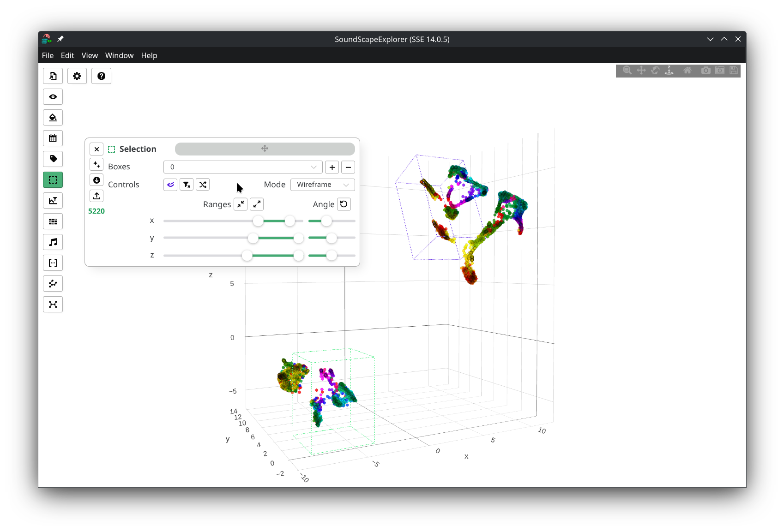784x532 pixels.
Task: Open the View menu
Action: point(90,55)
